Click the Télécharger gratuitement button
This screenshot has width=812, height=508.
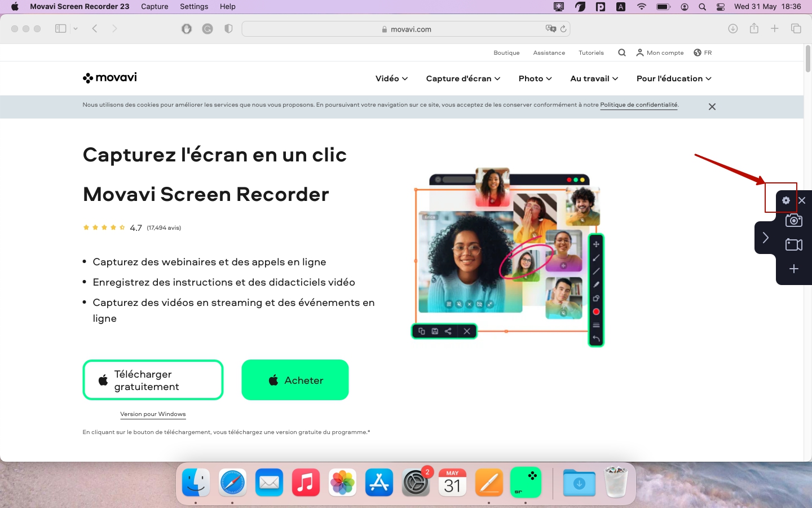[x=153, y=380]
